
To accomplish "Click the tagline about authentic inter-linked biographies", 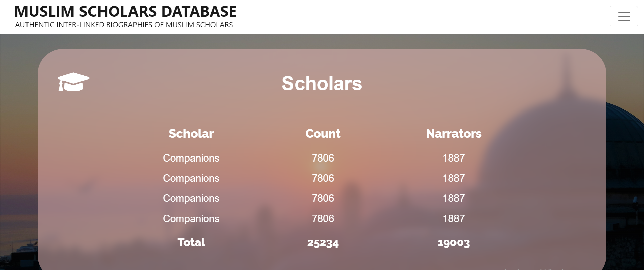I will [124, 25].
